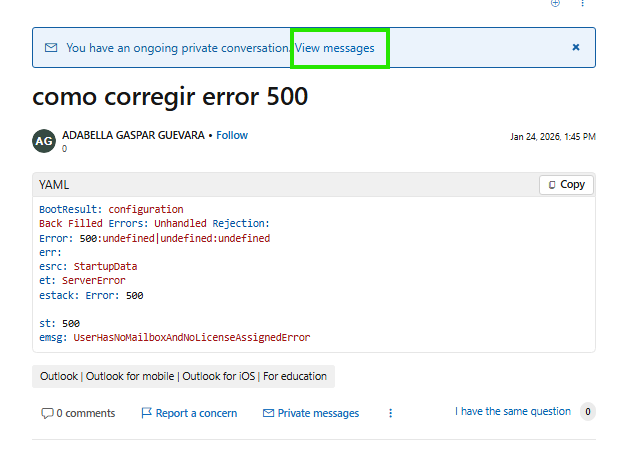Follow ADABELLA GASPAR GUEVARA
The image size is (617, 454).
232,135
